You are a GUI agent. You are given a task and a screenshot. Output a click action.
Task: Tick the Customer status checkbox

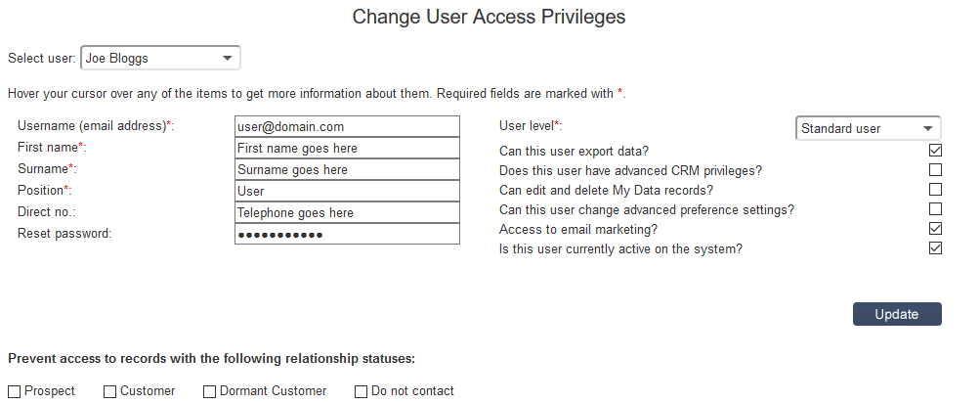[x=109, y=391]
